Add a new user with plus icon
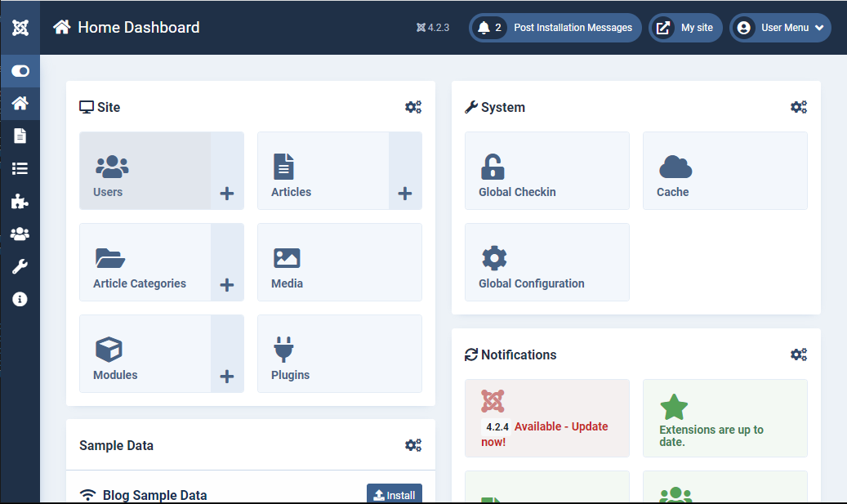The image size is (847, 504). tap(227, 194)
